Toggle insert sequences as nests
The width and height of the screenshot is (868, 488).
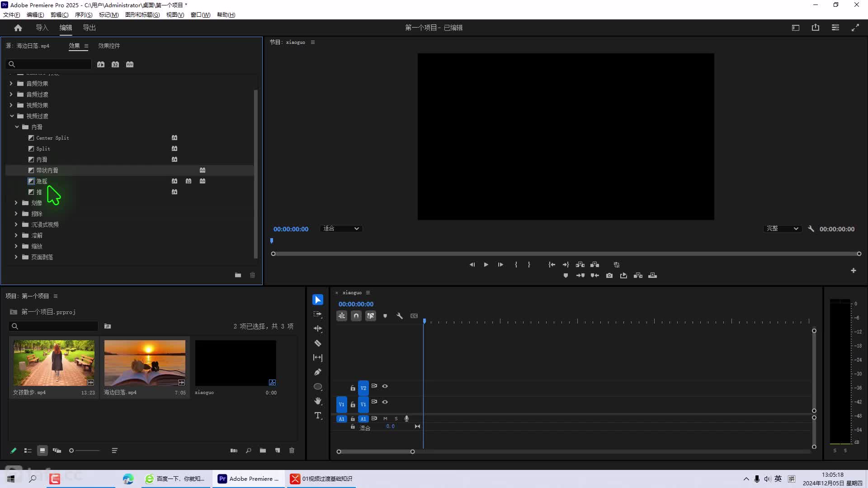(x=342, y=316)
